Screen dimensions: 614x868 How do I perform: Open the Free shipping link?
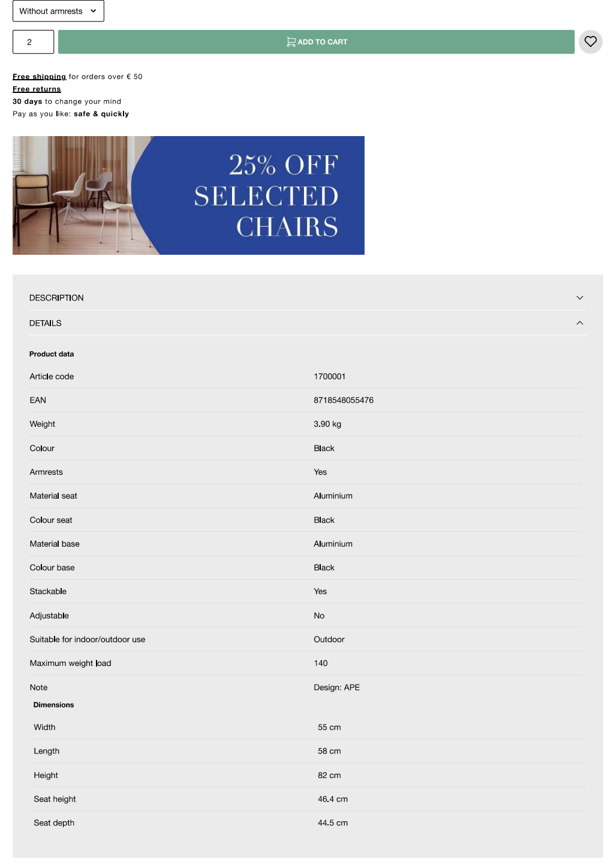point(39,77)
